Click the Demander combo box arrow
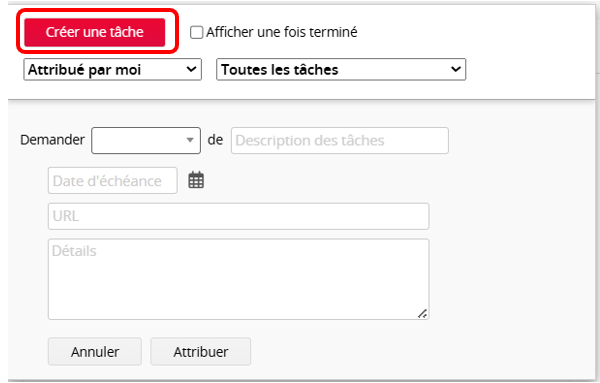This screenshot has width=600, height=383. [x=190, y=140]
